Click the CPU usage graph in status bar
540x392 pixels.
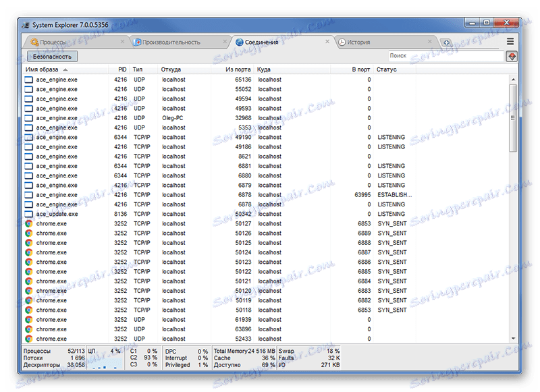click(105, 364)
